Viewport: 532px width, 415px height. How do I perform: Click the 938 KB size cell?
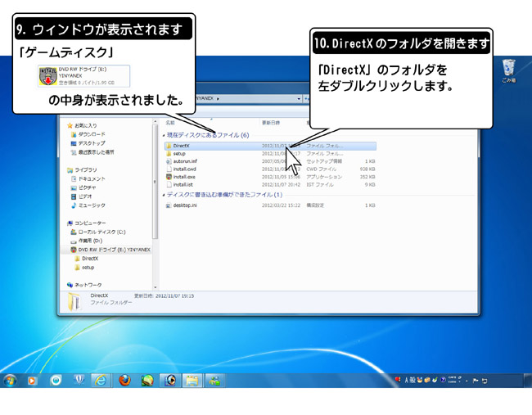pos(367,169)
